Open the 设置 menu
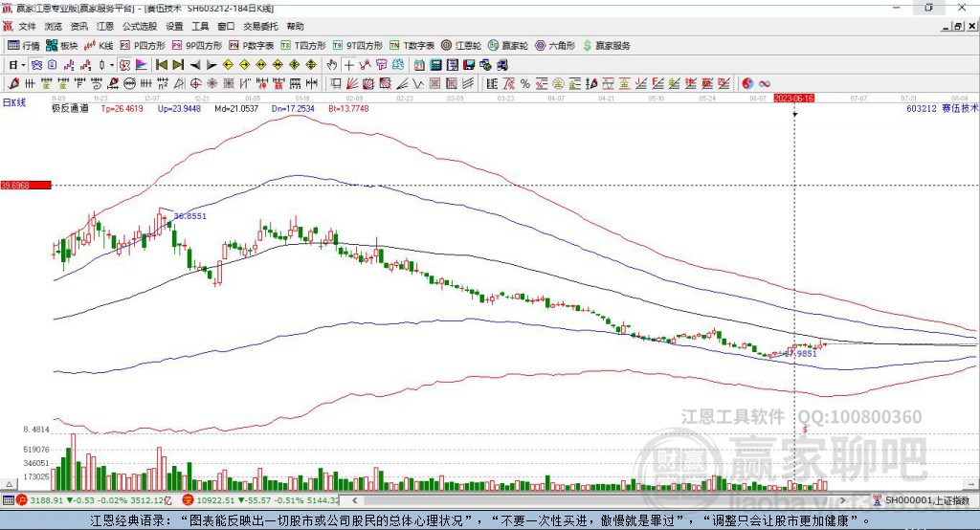Viewport: 980px width, 530px height. pyautogui.click(x=174, y=26)
